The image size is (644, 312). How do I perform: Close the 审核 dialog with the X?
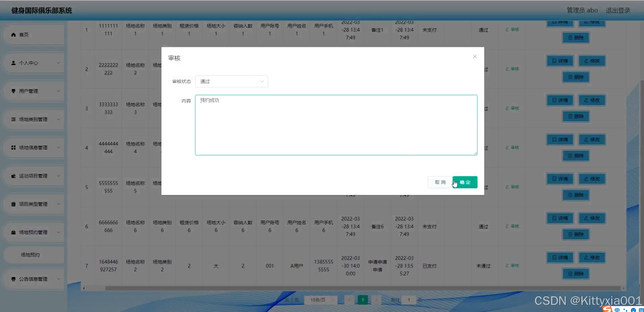point(475,56)
